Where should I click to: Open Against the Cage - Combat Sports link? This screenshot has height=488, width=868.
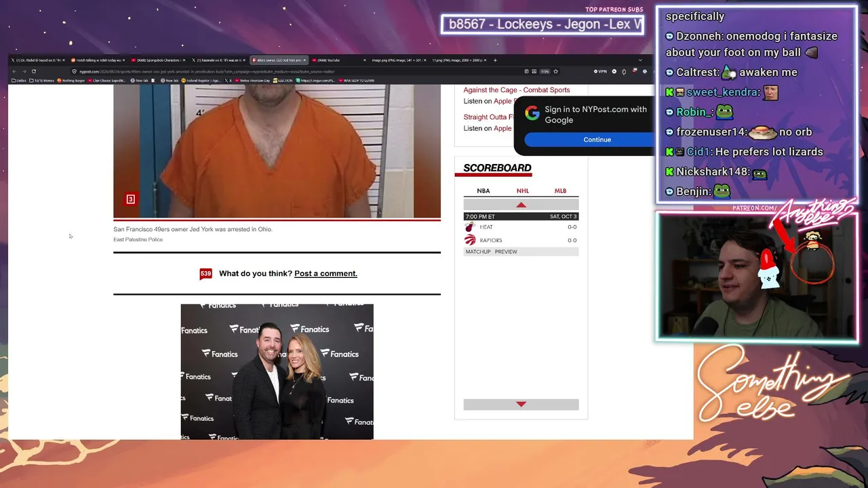[517, 90]
